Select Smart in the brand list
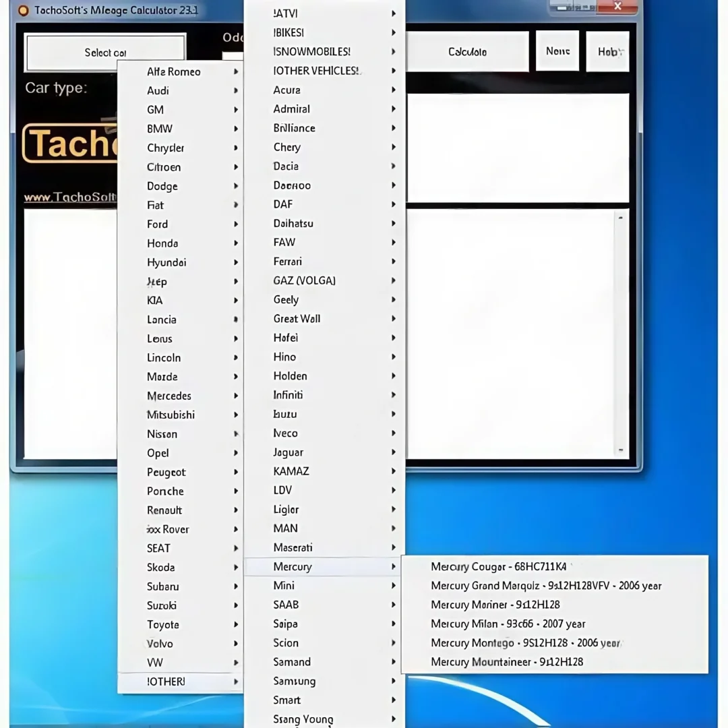This screenshot has width=728, height=728. click(324, 700)
